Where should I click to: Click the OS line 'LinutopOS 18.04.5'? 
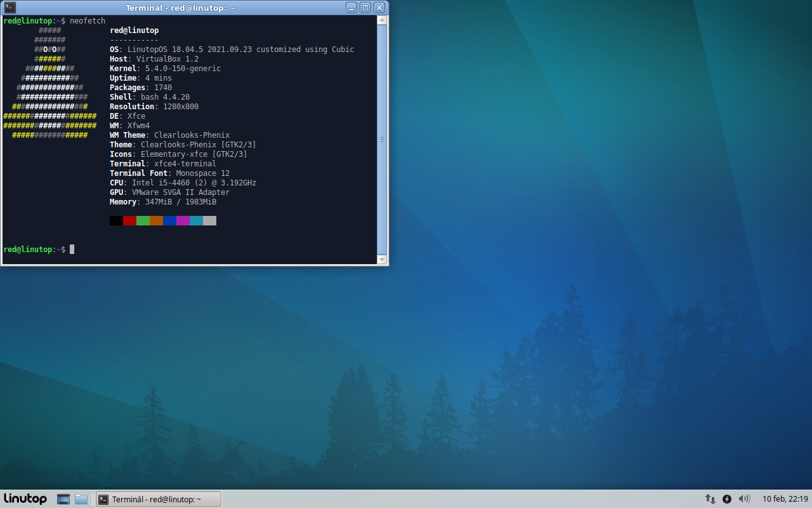pyautogui.click(x=232, y=50)
